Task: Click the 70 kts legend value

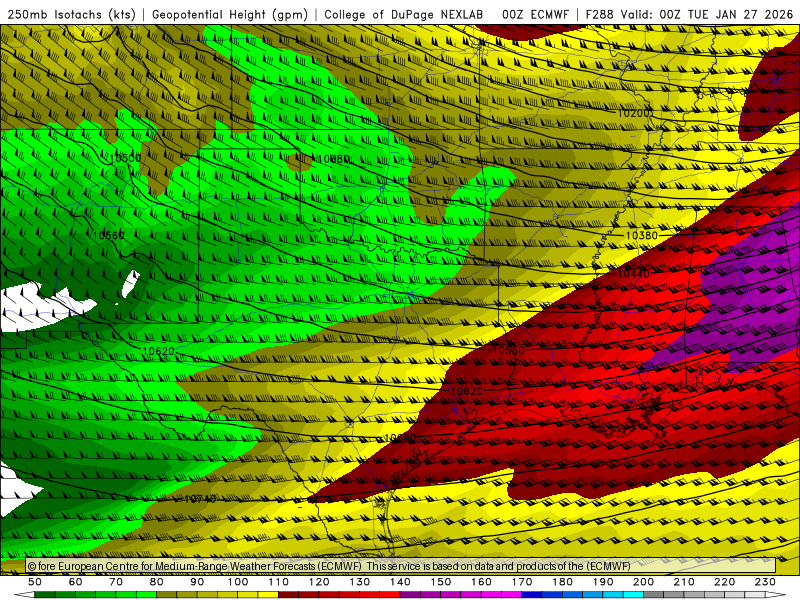Action: pos(116,582)
